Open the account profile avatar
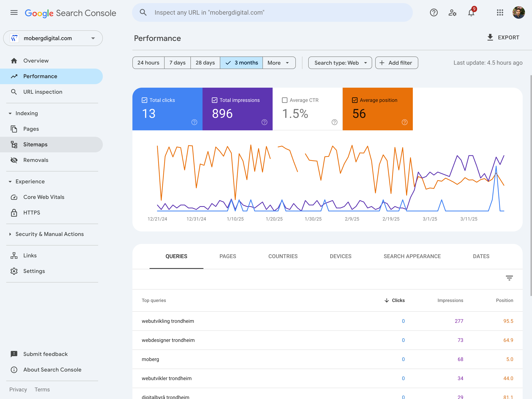Viewport: 532px width, 399px height. (519, 12)
